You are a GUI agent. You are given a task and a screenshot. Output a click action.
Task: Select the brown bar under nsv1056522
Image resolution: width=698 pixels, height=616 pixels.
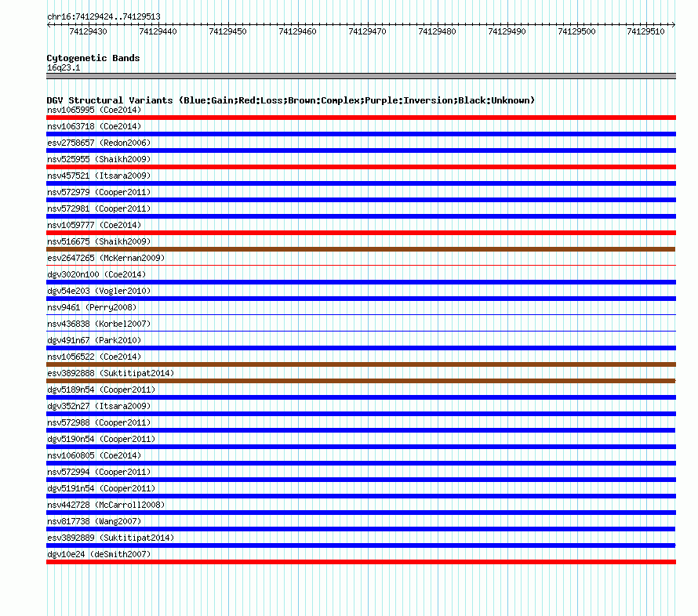[x=361, y=364]
